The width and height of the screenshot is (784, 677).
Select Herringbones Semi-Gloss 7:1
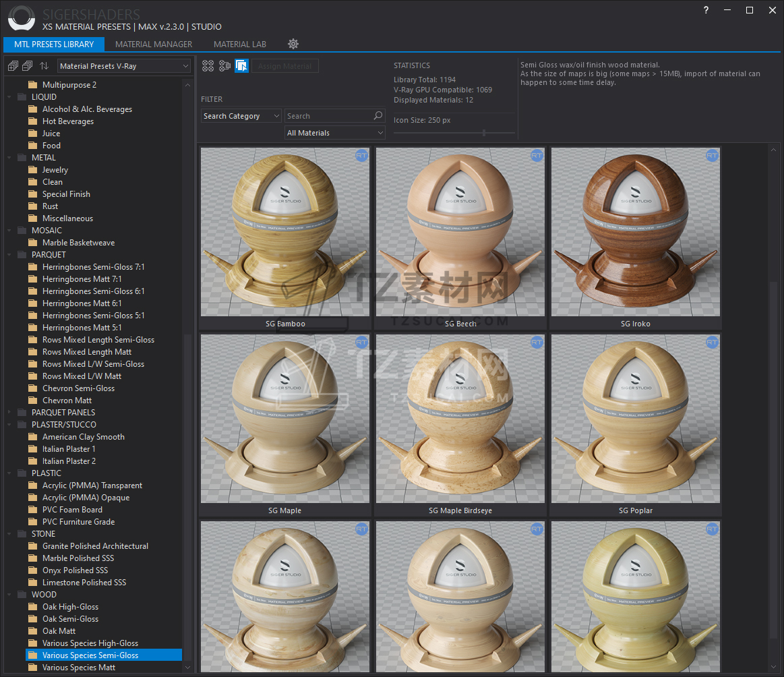pos(94,266)
